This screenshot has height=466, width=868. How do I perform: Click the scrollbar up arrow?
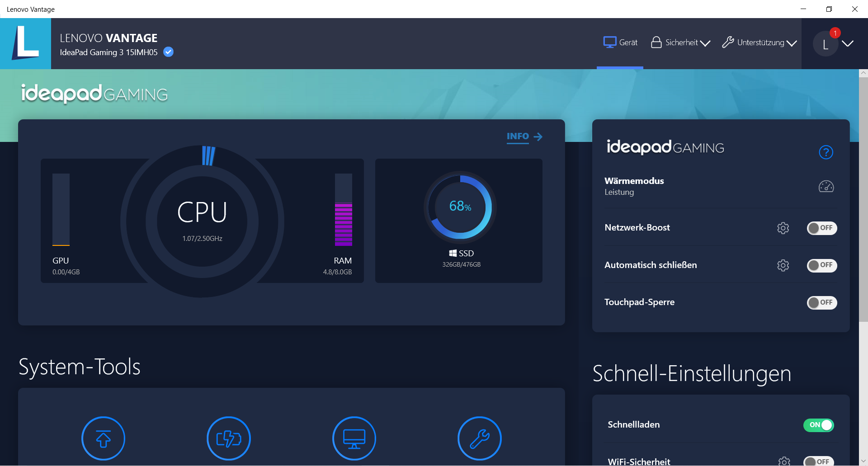coord(863,73)
